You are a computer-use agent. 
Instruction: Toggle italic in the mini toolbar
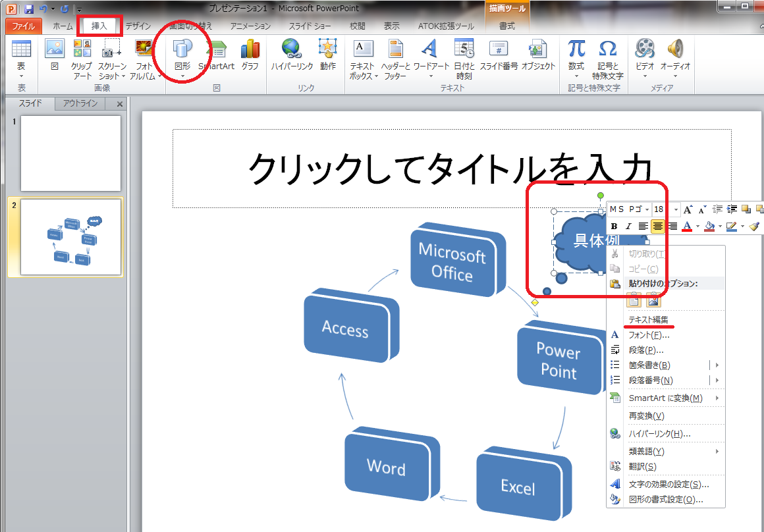coord(628,226)
